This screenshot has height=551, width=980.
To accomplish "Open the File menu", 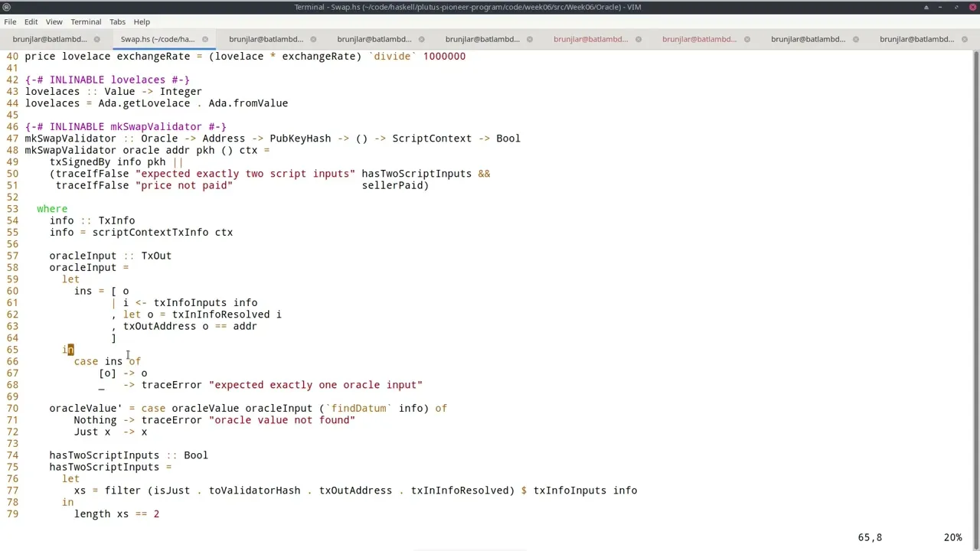I will pos(10,21).
